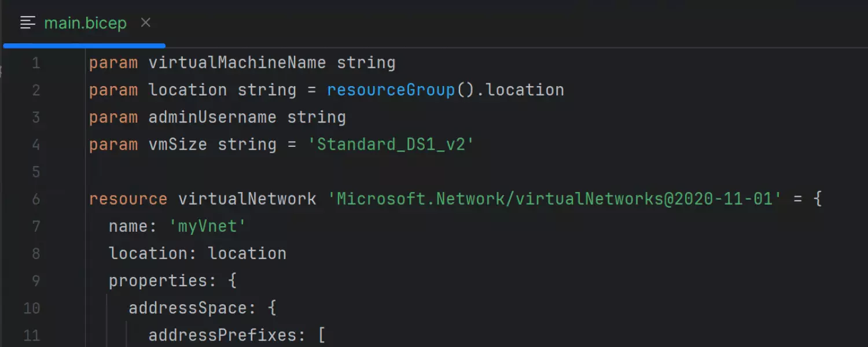This screenshot has width=868, height=347.
Task: Click line number 9 in gutter
Action: click(x=36, y=281)
